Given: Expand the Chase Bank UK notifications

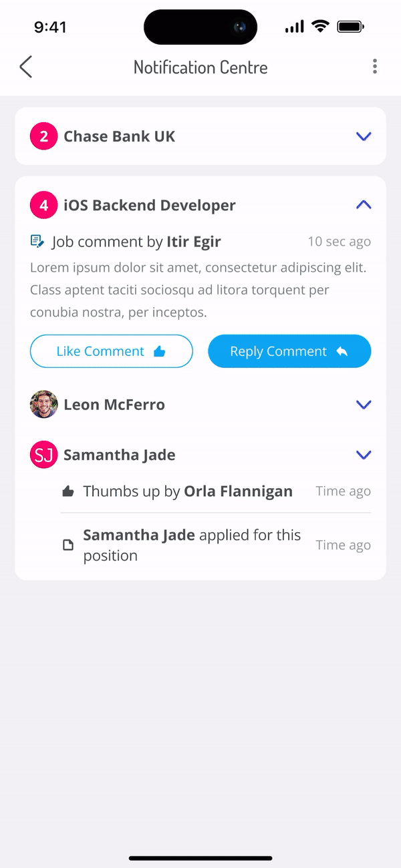Looking at the screenshot, I should pos(364,136).
